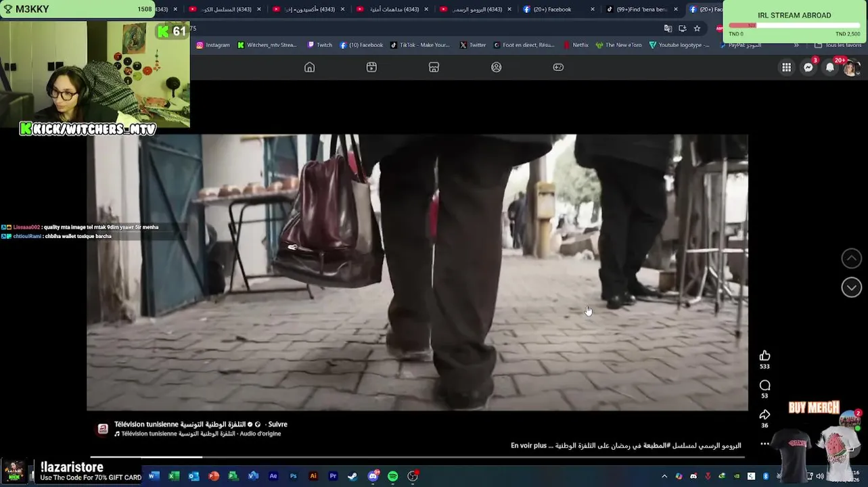868x487 pixels.
Task: Open the PayPal bookmark
Action: [739, 45]
